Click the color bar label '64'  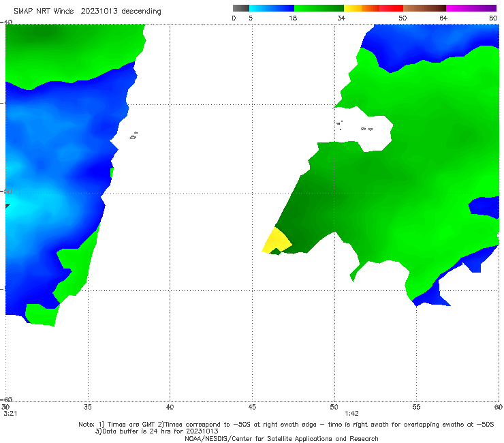443,18
